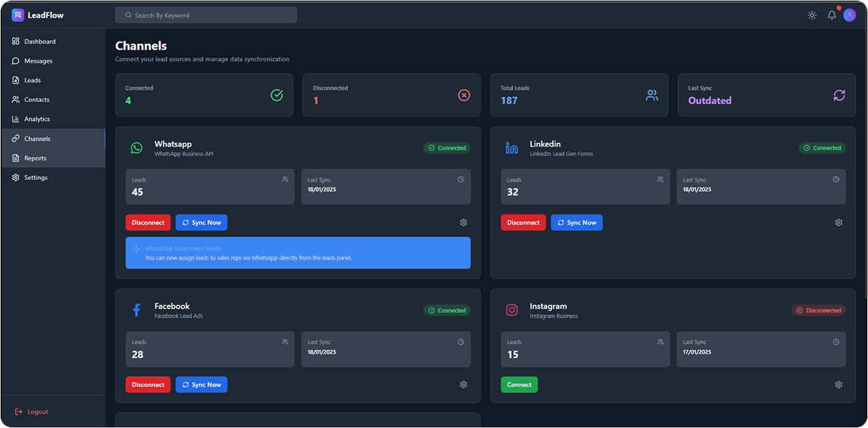Select the Messages icon in the sidebar

(16, 61)
